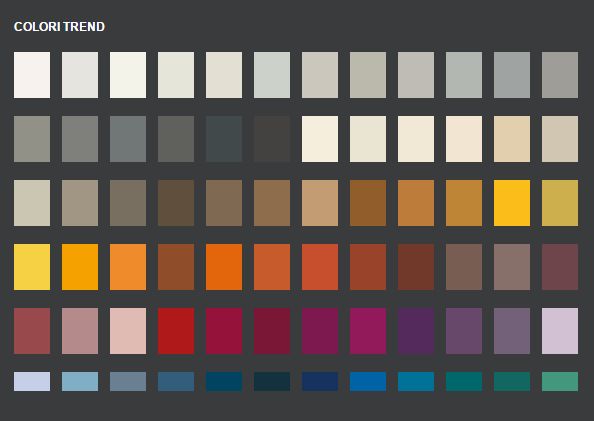Click the dark teal swatch in bottom row

point(464,381)
